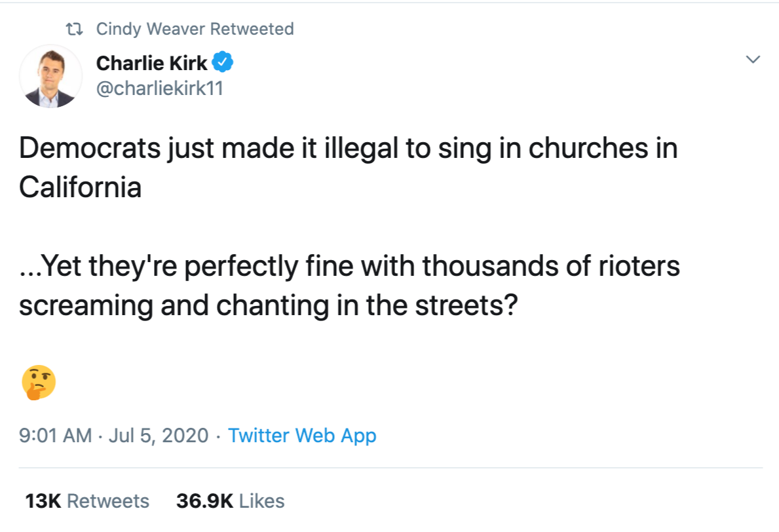Click the thinking face emoji
The height and width of the screenshot is (532, 779).
pyautogui.click(x=39, y=383)
